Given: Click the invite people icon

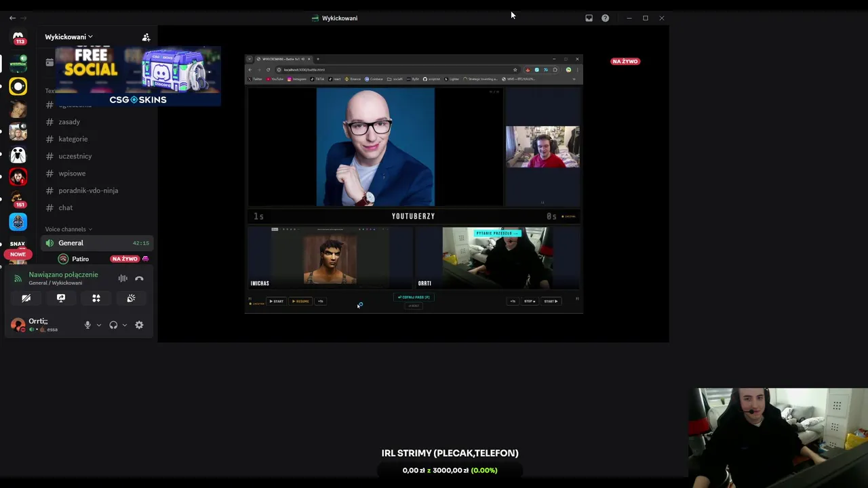Looking at the screenshot, I should click(x=146, y=37).
